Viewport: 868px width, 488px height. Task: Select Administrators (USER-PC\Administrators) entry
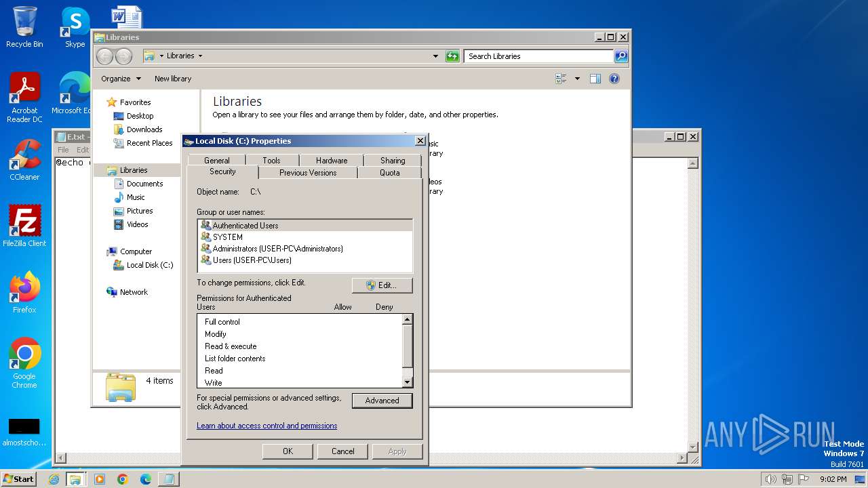click(305, 249)
